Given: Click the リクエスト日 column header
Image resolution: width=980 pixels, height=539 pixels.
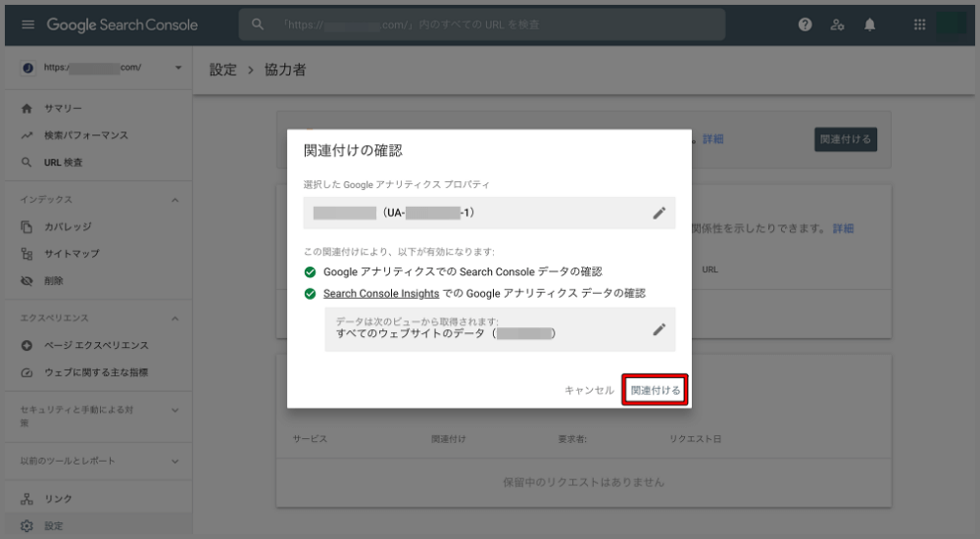Looking at the screenshot, I should [x=695, y=439].
